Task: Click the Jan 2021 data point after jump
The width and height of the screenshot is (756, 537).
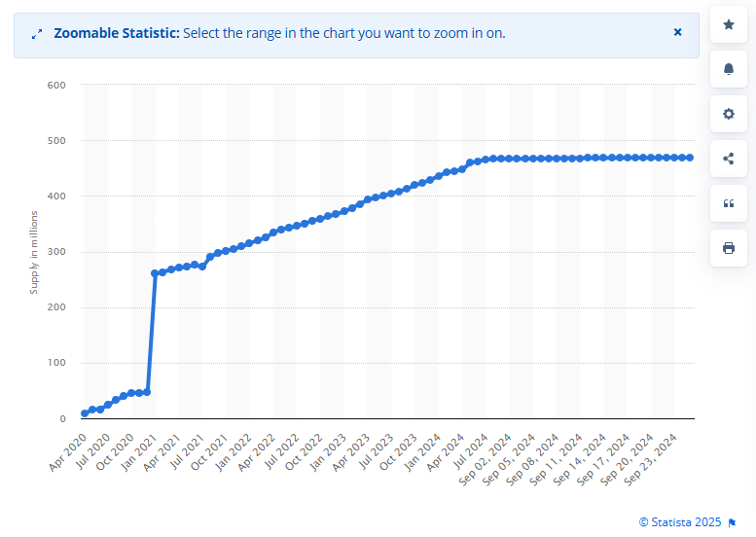Action: tap(155, 273)
